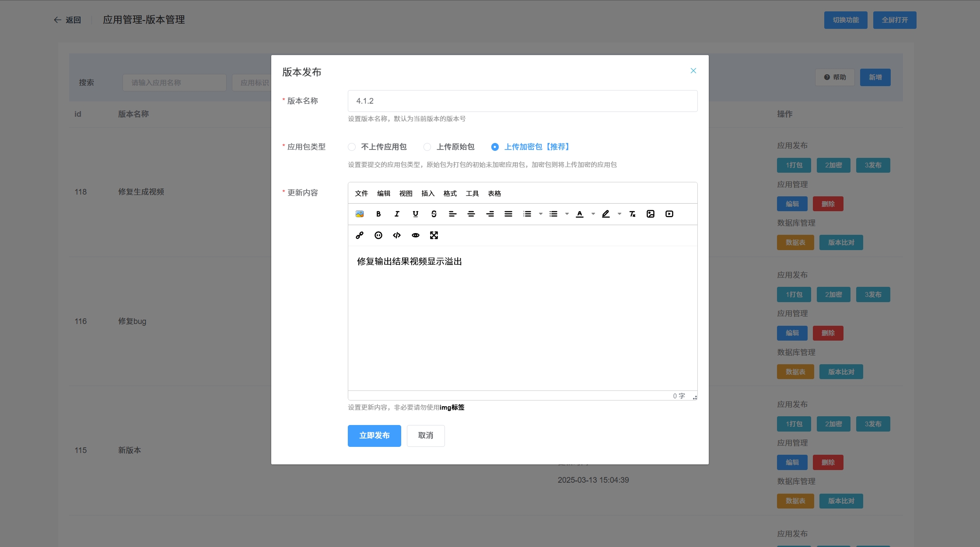The image size is (980, 547).
Task: Click the insert link icon
Action: [360, 235]
